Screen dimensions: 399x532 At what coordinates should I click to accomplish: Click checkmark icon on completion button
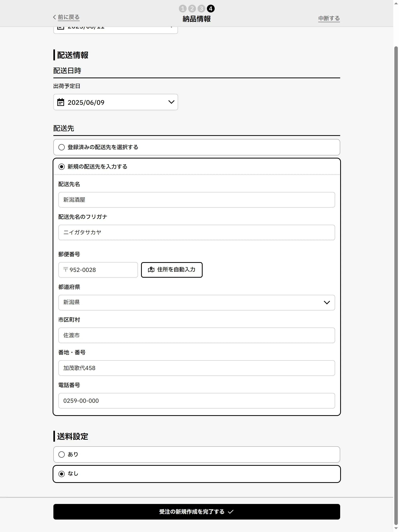pyautogui.click(x=230, y=512)
